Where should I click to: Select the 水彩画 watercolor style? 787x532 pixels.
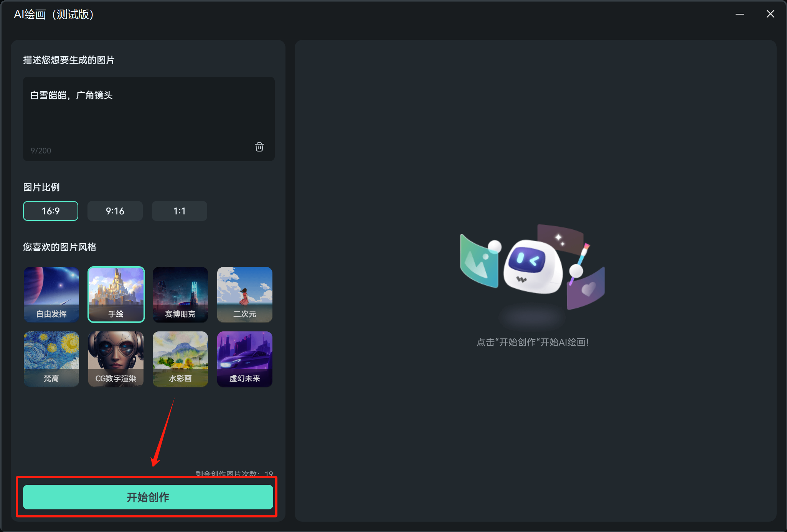pyautogui.click(x=180, y=359)
